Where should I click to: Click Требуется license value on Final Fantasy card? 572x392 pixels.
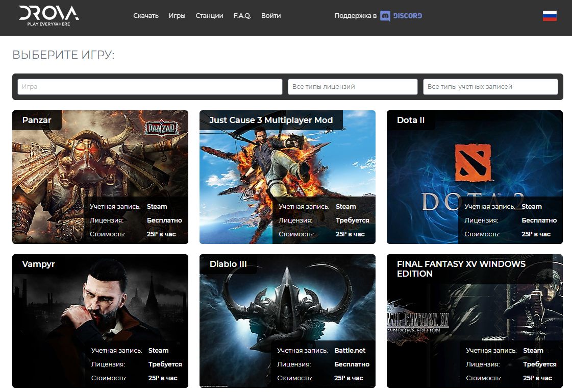[540, 364]
